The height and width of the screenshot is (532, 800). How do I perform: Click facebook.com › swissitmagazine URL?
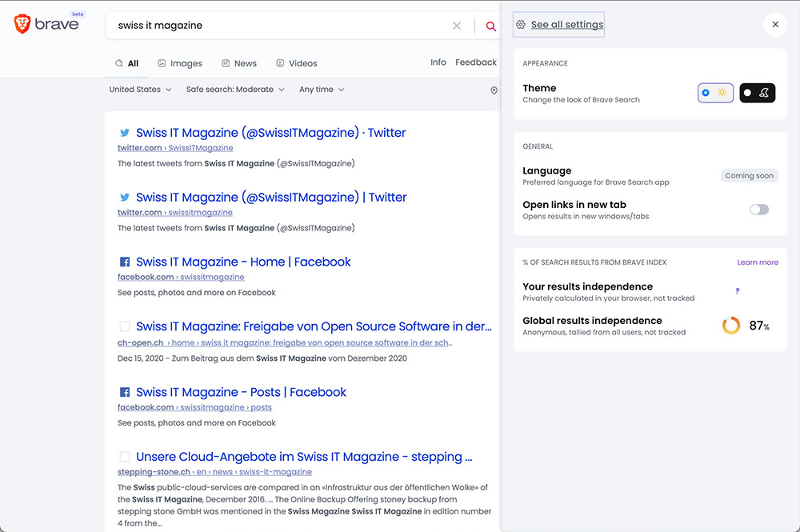[x=181, y=277]
